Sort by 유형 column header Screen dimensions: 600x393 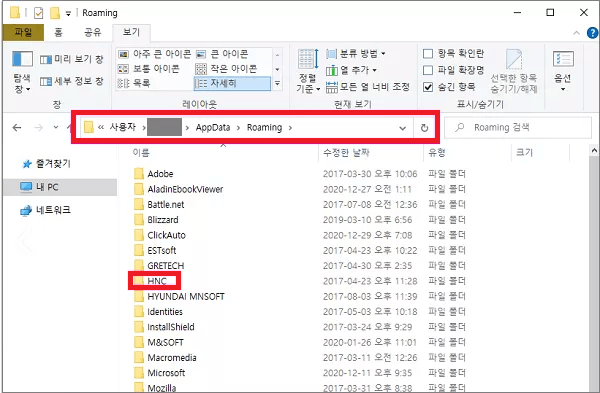pyautogui.click(x=437, y=153)
